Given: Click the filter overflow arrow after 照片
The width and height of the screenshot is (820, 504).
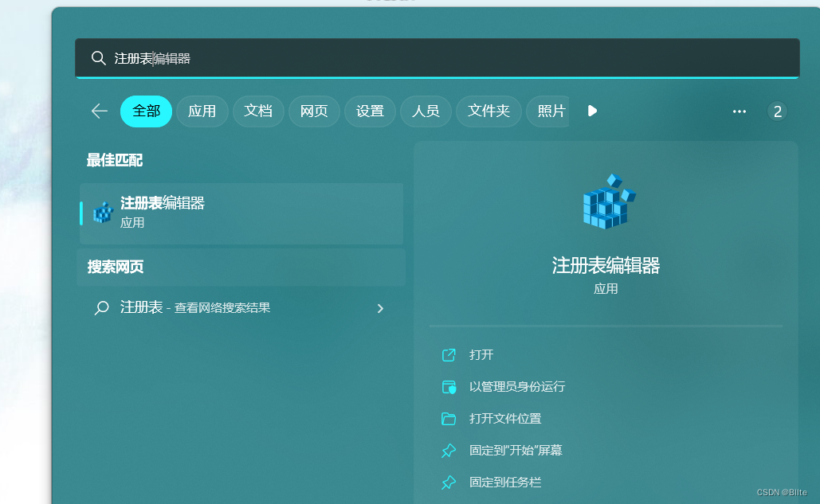Looking at the screenshot, I should click(591, 111).
